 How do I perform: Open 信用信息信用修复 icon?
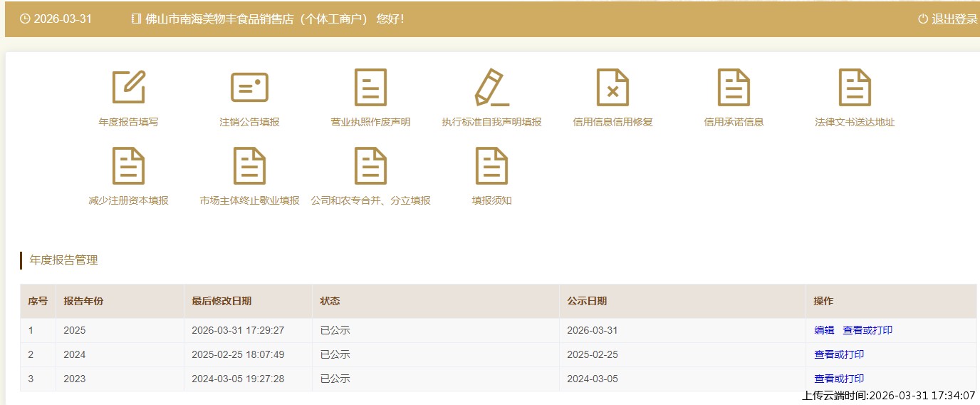612,87
